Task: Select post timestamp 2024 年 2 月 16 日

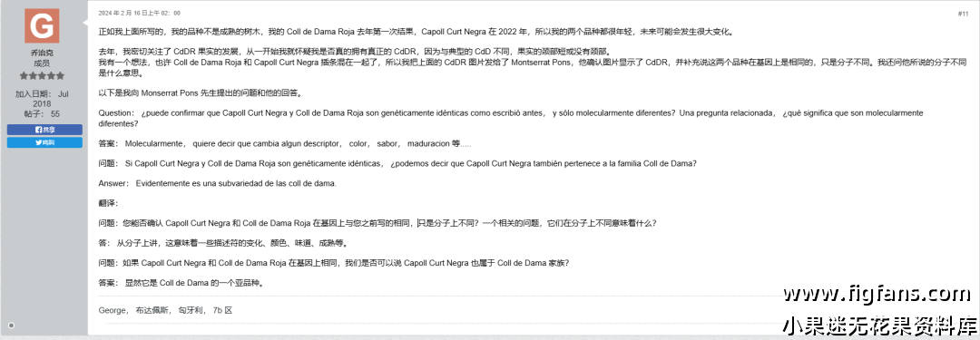Action: tap(140, 13)
